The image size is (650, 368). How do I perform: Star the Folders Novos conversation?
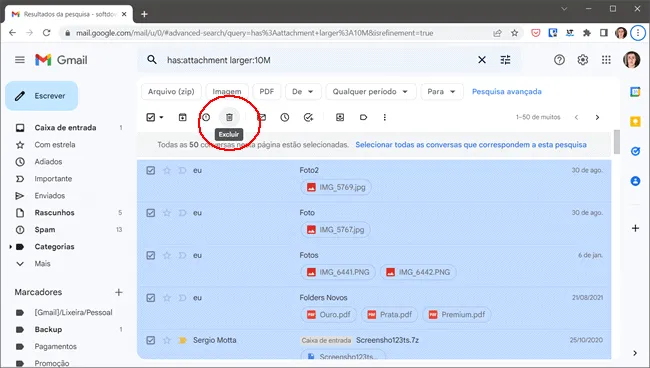click(x=167, y=298)
